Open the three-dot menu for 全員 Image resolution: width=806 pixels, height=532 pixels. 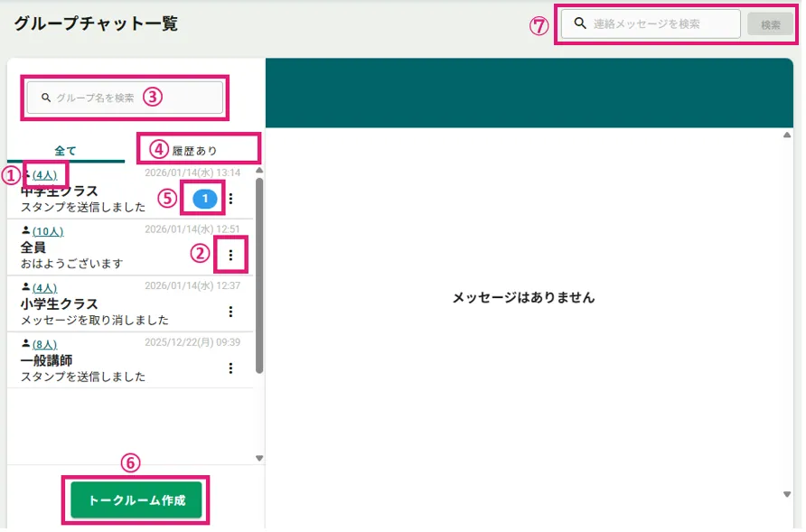tap(230, 256)
